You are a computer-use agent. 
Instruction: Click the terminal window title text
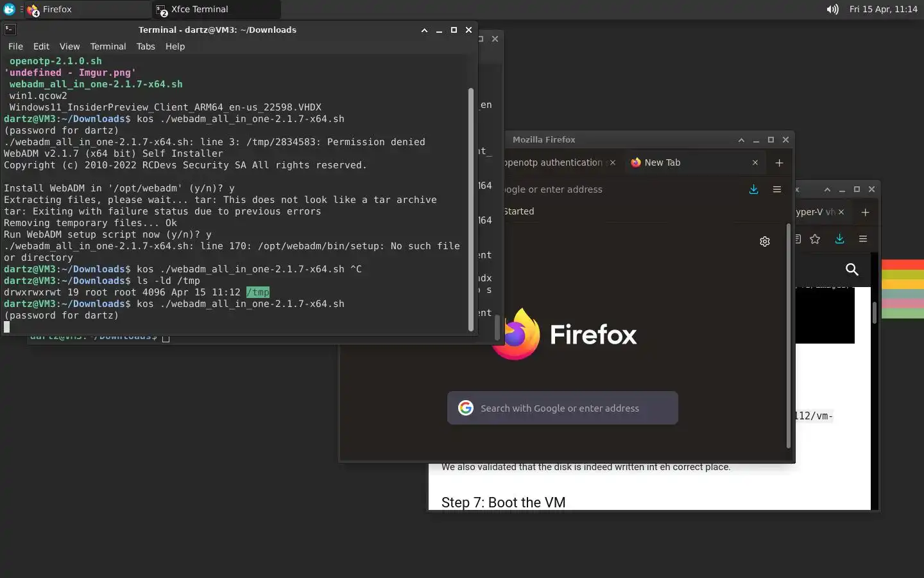tap(218, 30)
